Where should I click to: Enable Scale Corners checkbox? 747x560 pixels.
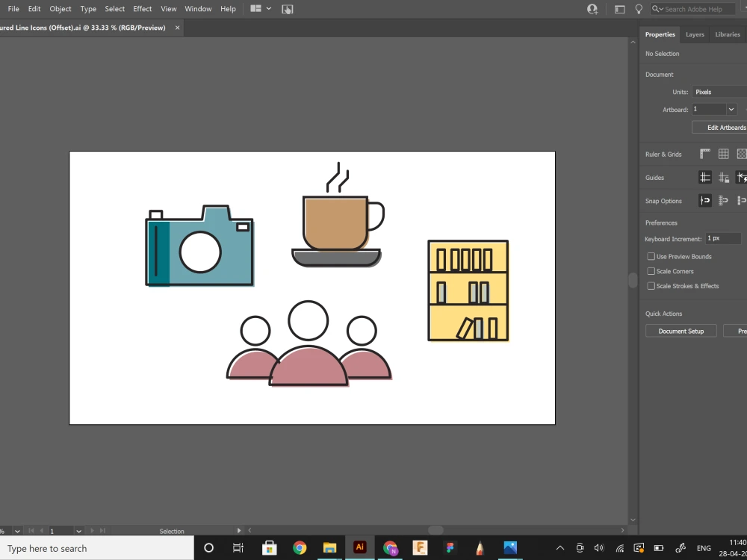[651, 271]
